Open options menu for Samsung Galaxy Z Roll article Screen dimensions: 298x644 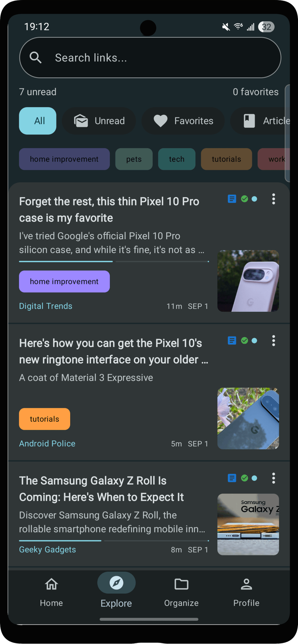(274, 478)
